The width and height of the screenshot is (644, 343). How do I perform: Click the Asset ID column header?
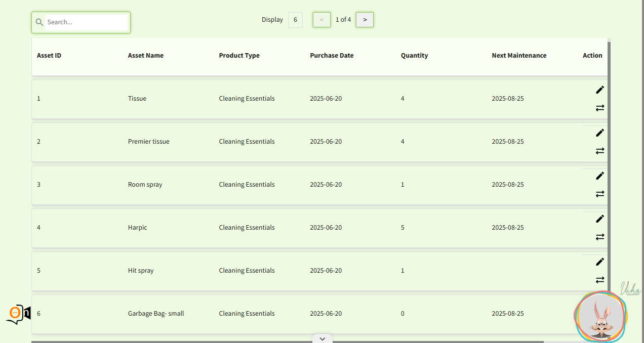tap(49, 56)
